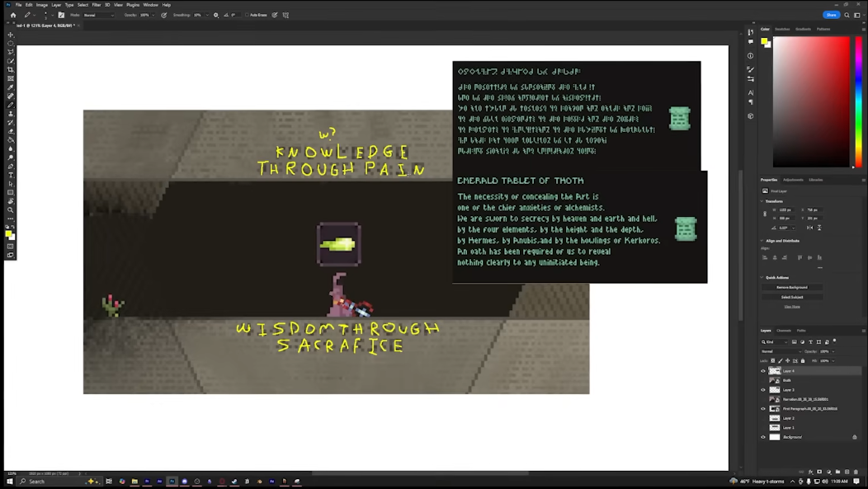Toggle link width and height constraint
The image size is (868, 489).
click(x=765, y=214)
